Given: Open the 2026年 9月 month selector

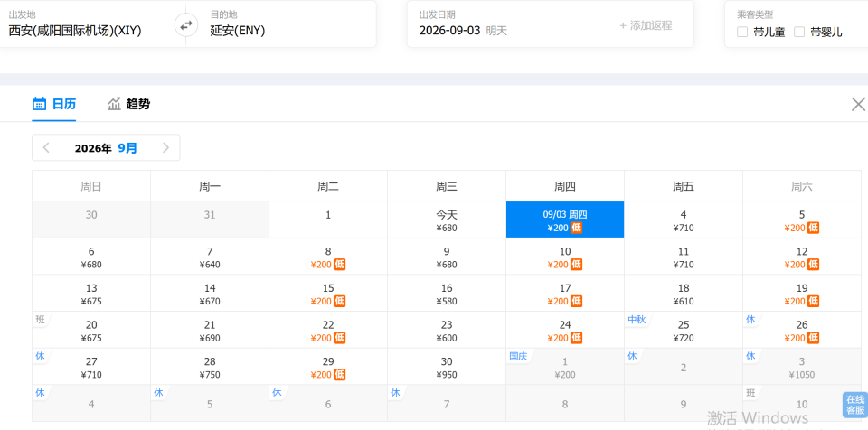Looking at the screenshot, I should 106,148.
